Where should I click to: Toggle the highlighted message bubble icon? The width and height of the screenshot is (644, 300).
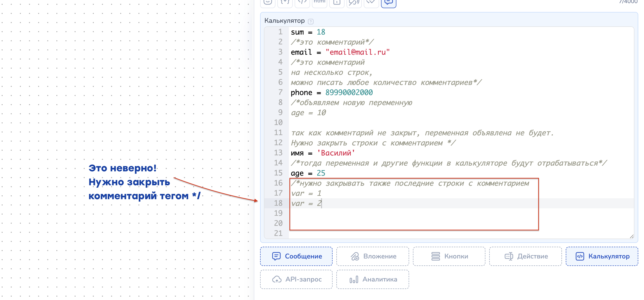pyautogui.click(x=388, y=2)
